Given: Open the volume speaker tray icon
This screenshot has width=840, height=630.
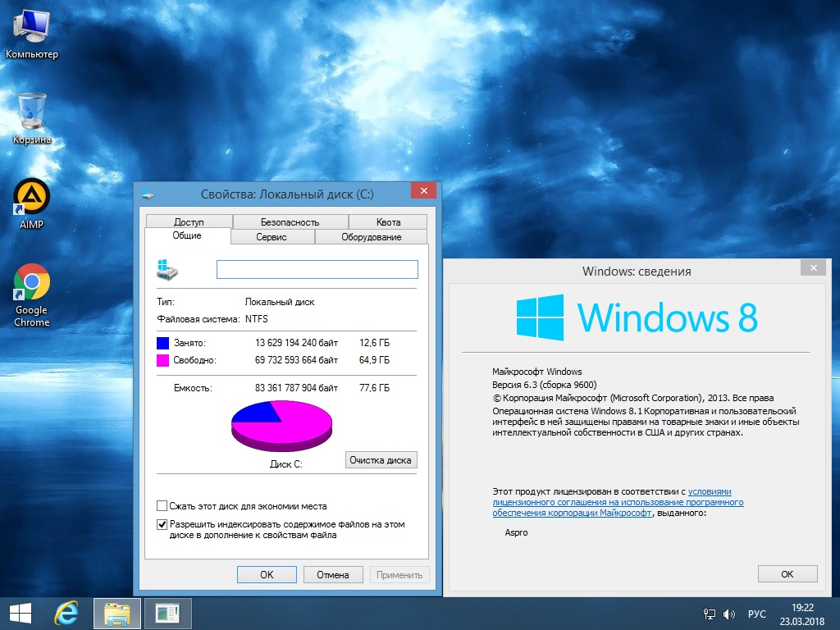Looking at the screenshot, I should coord(729,614).
